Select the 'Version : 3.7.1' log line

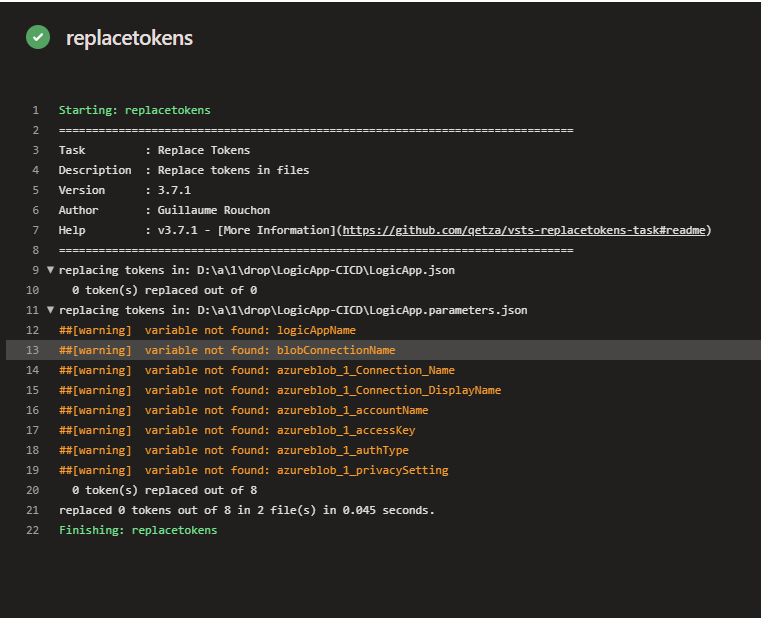(125, 190)
